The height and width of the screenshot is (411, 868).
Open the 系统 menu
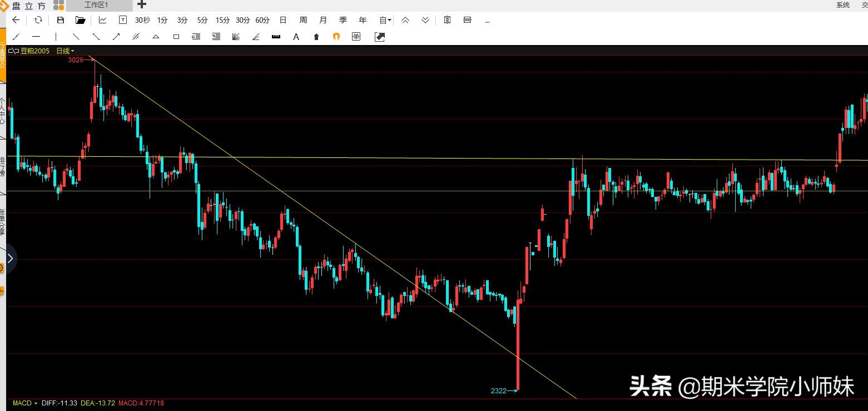click(x=842, y=5)
